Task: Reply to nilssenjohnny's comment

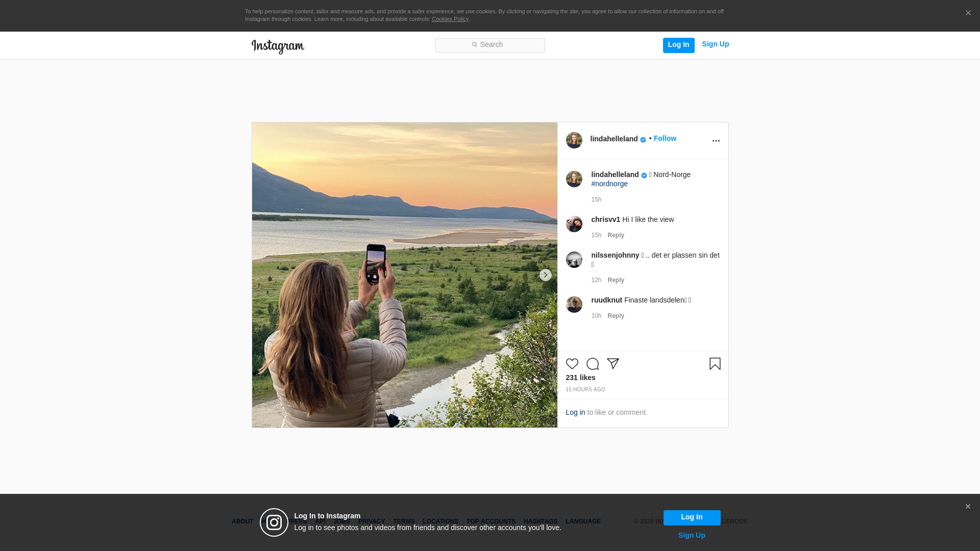Action: pos(616,280)
